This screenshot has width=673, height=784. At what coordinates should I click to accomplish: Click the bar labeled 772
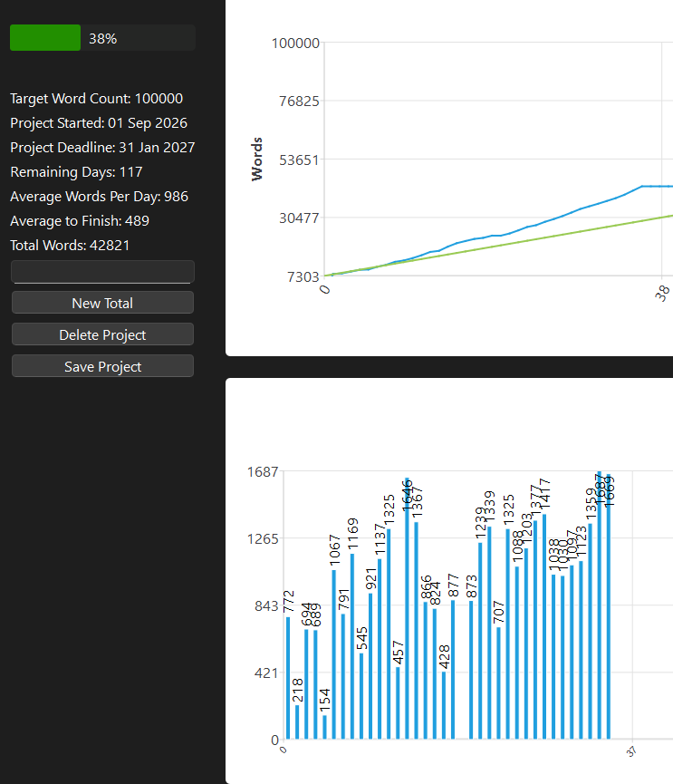click(288, 678)
